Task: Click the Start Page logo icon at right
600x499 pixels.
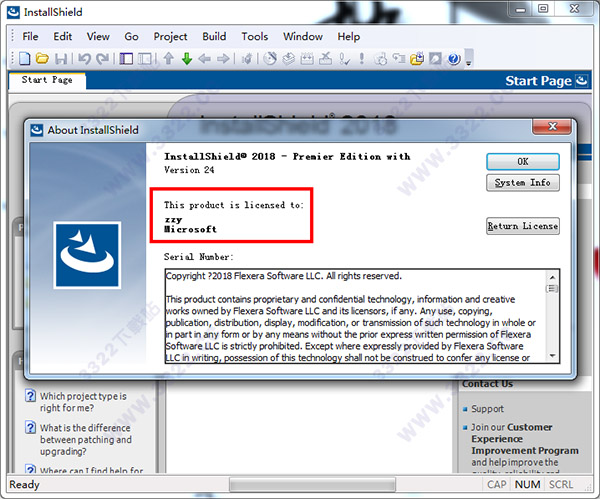Action: pyautogui.click(x=582, y=81)
